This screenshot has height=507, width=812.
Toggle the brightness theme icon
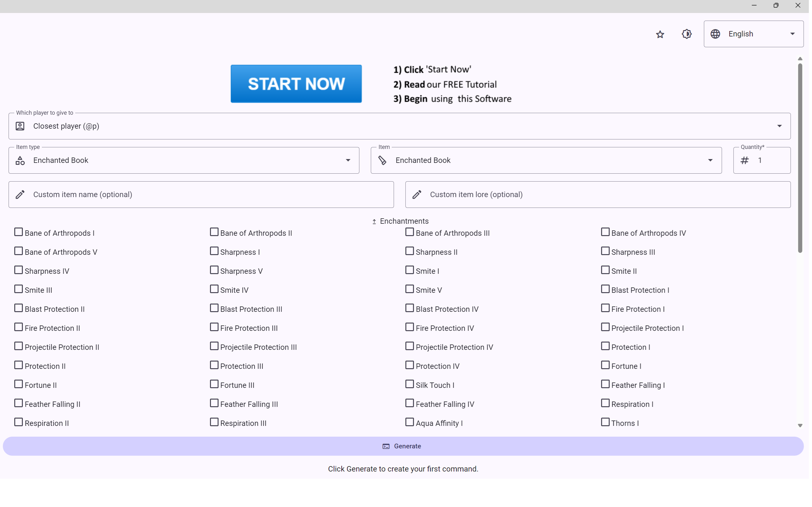[686, 34]
